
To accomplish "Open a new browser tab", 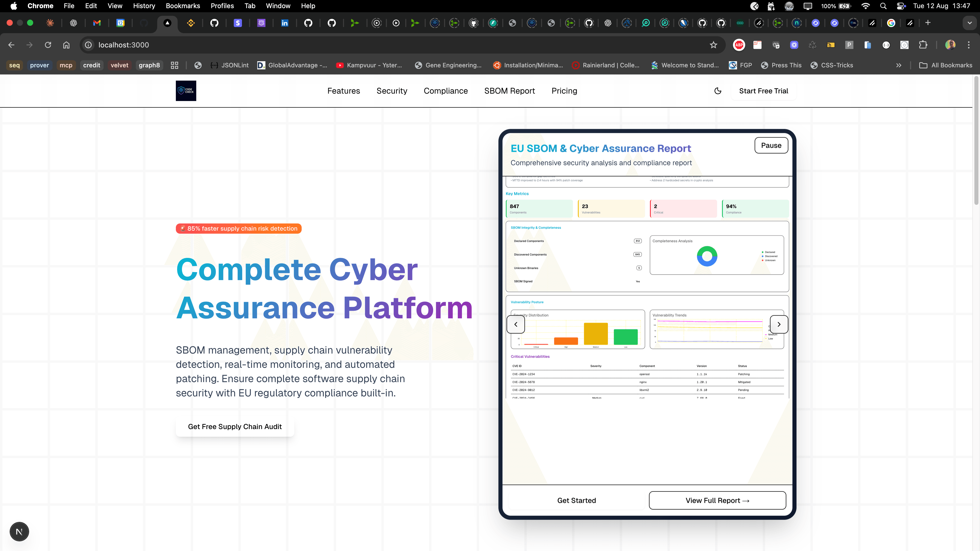I will click(x=928, y=23).
